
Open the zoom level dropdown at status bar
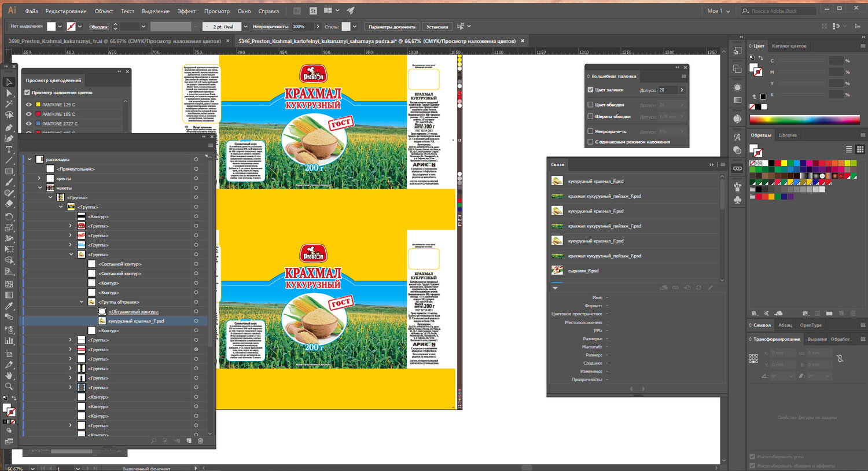(32, 468)
